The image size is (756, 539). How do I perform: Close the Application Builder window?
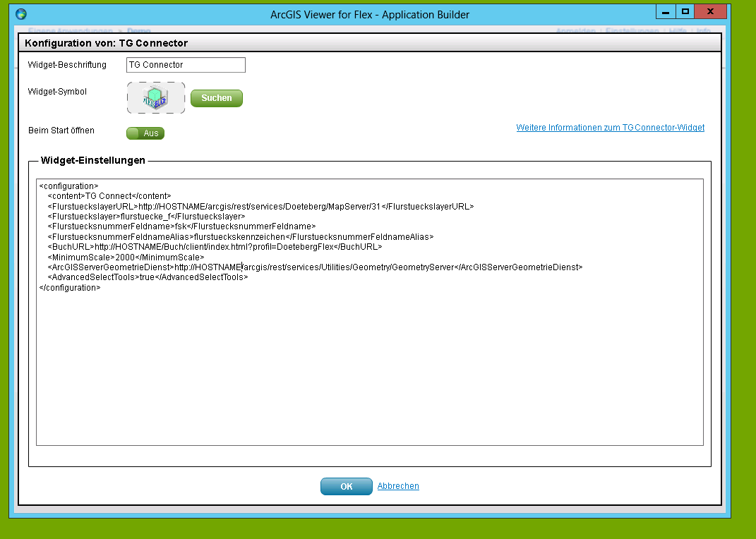click(710, 11)
